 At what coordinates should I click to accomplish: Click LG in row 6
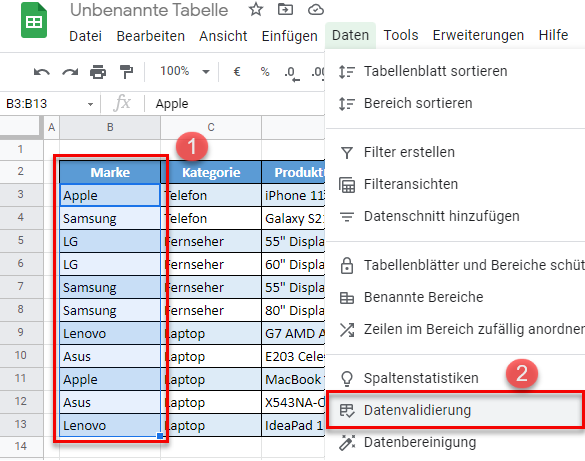pyautogui.click(x=110, y=264)
